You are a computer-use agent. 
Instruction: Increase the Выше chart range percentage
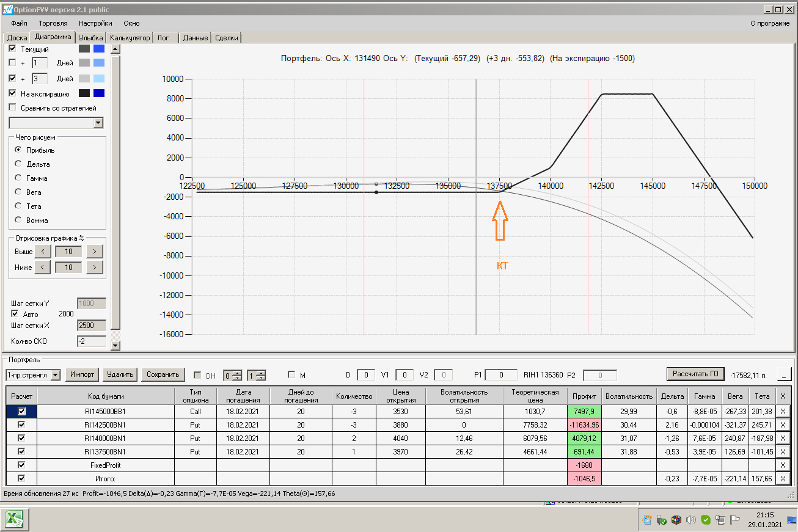click(94, 251)
